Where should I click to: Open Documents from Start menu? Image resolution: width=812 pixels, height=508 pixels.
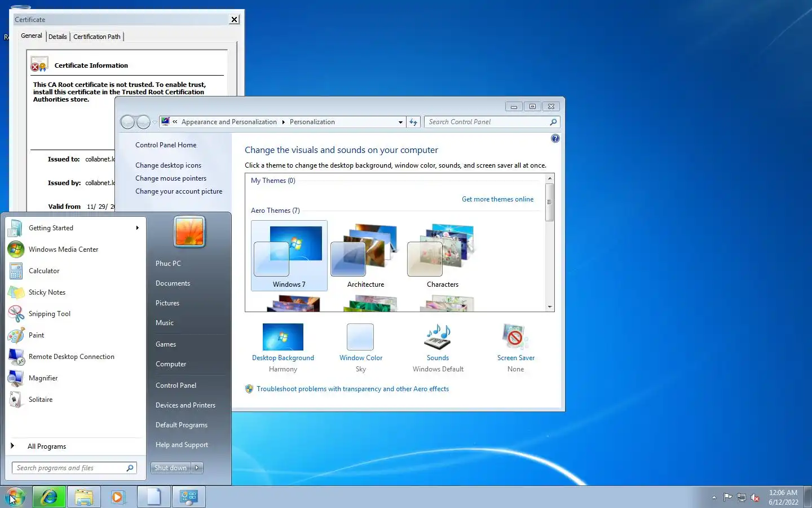point(173,283)
